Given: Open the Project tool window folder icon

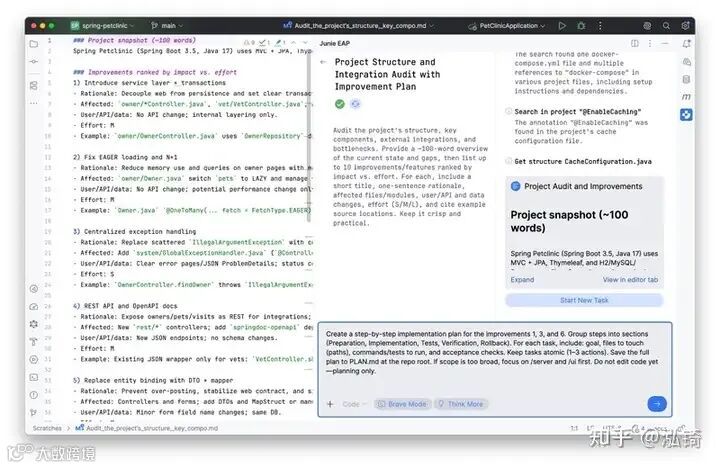Looking at the screenshot, I should (34, 44).
